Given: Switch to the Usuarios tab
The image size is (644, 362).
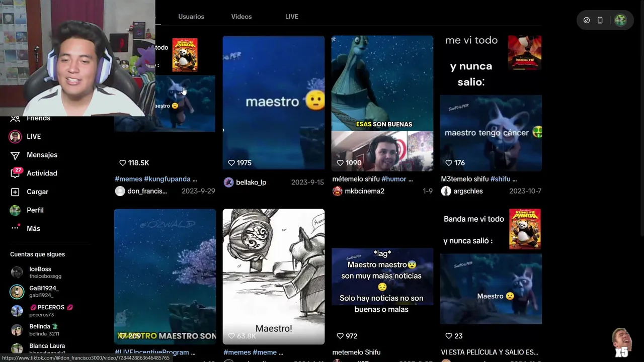Looking at the screenshot, I should click(191, 17).
